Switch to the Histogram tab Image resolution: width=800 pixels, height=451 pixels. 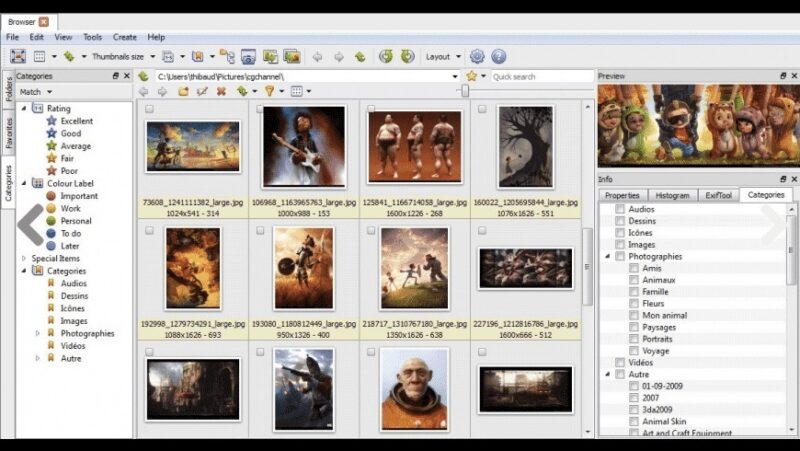[672, 195]
